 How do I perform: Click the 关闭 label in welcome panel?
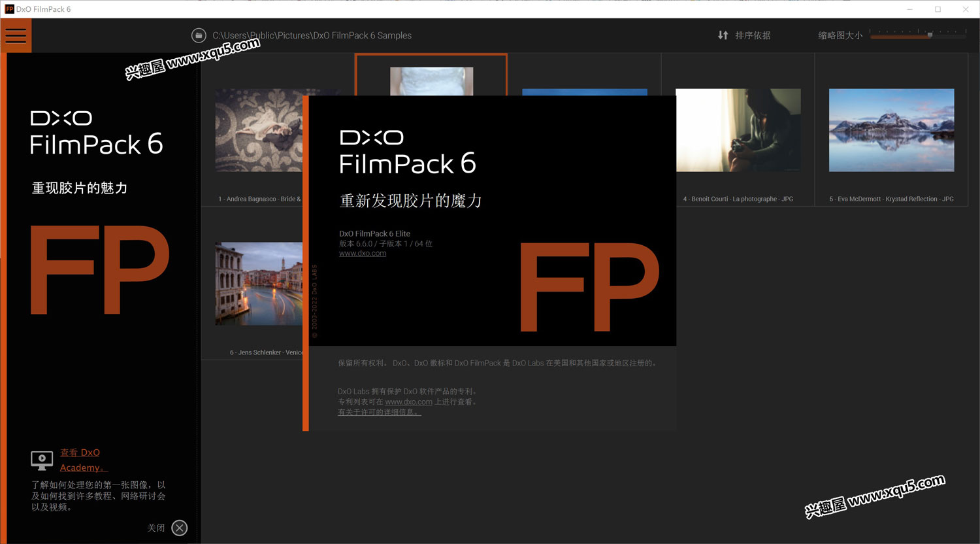156,528
